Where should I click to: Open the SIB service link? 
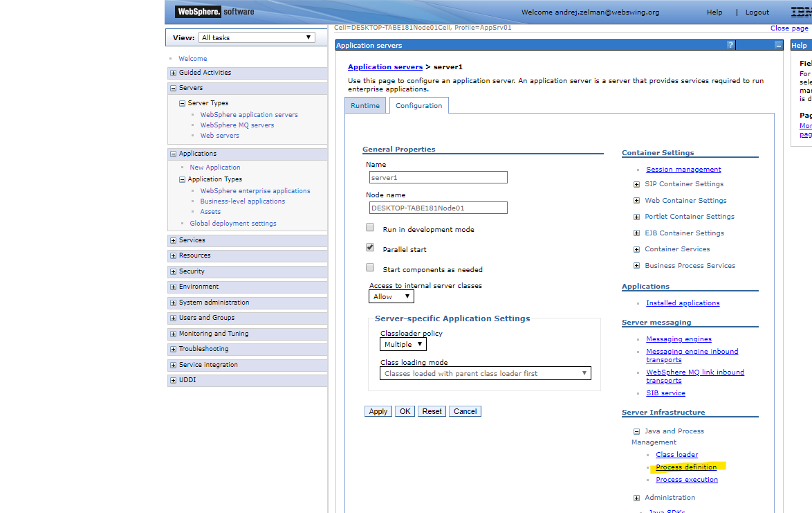pyautogui.click(x=665, y=393)
